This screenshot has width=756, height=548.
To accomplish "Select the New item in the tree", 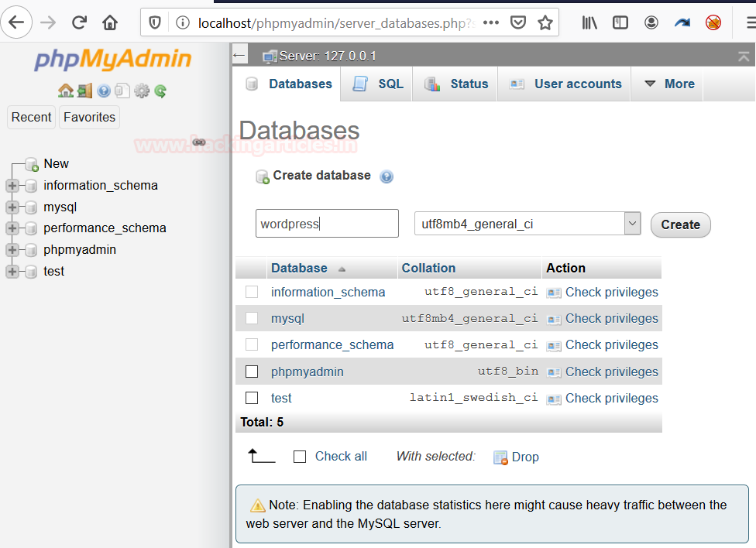I will [x=56, y=164].
